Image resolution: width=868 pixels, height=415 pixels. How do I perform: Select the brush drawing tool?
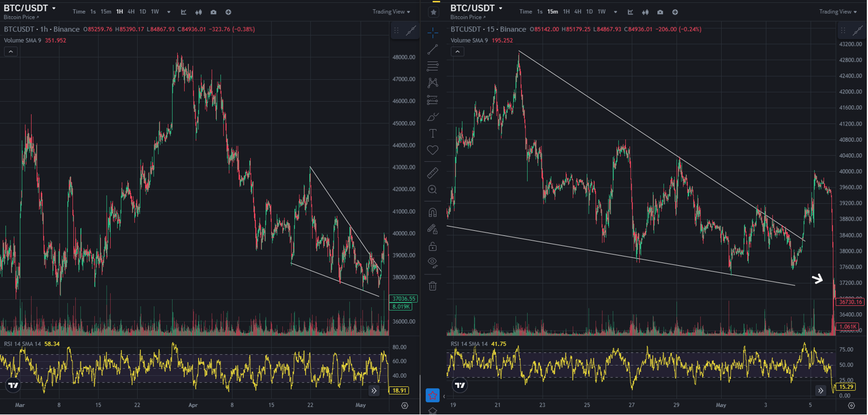(433, 117)
